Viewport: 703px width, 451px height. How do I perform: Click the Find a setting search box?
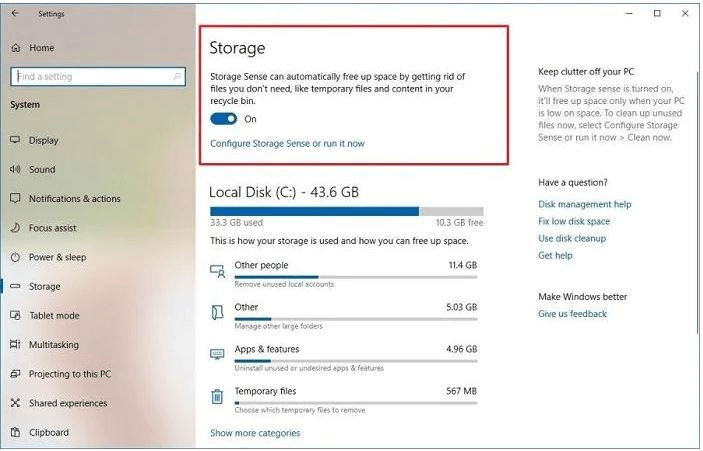pyautogui.click(x=98, y=77)
